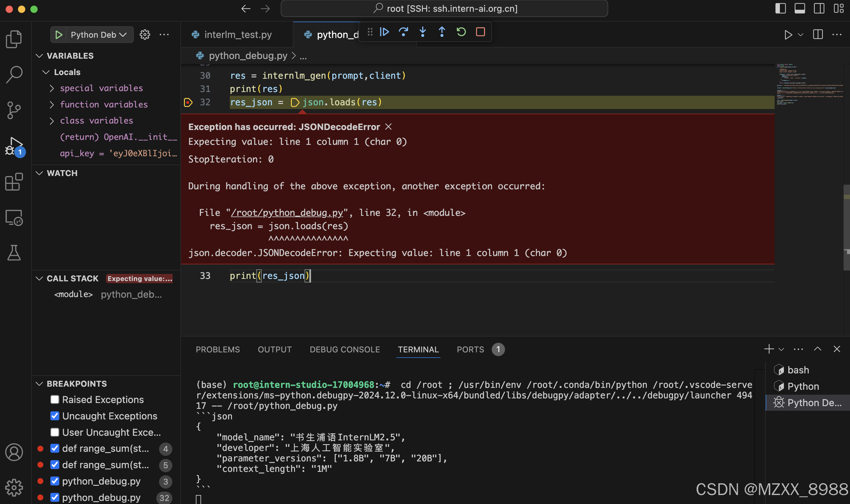850x504 pixels.
Task: Disable the Uncaught Exceptions checkbox
Action: [55, 416]
